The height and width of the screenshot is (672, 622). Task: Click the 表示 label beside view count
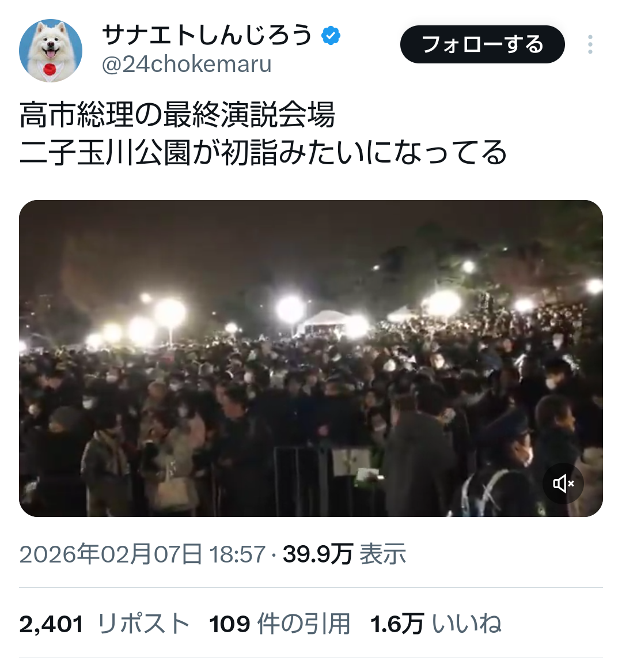coord(382,554)
